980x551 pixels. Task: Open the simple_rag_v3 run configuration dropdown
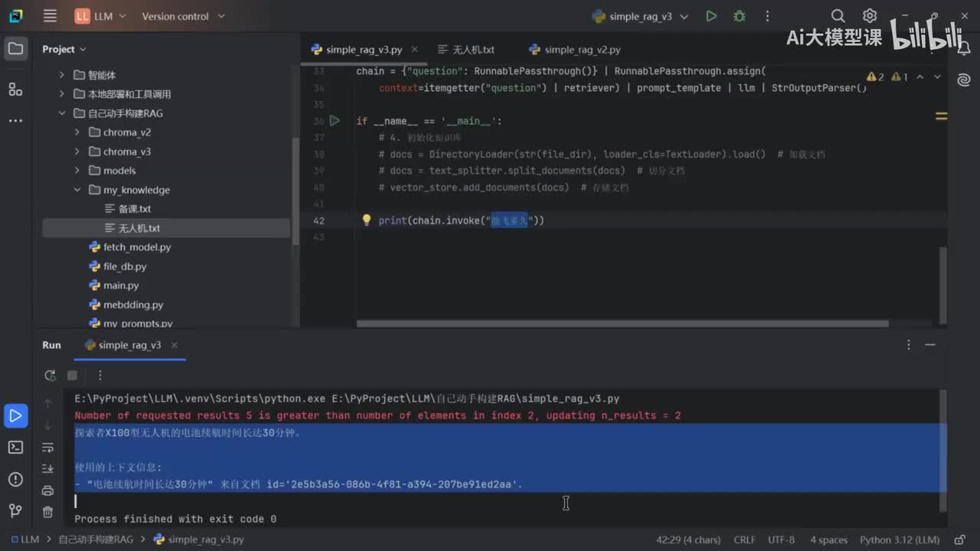point(641,16)
